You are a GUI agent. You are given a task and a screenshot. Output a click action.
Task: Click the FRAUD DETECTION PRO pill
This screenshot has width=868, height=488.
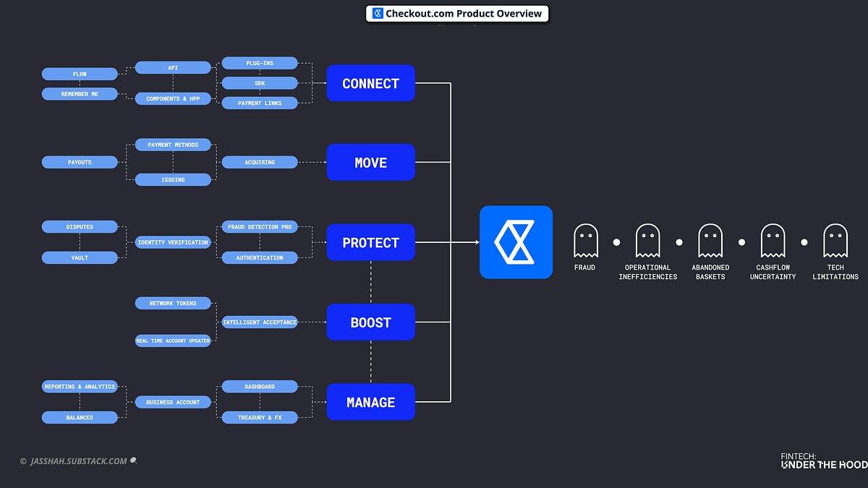tap(260, 227)
